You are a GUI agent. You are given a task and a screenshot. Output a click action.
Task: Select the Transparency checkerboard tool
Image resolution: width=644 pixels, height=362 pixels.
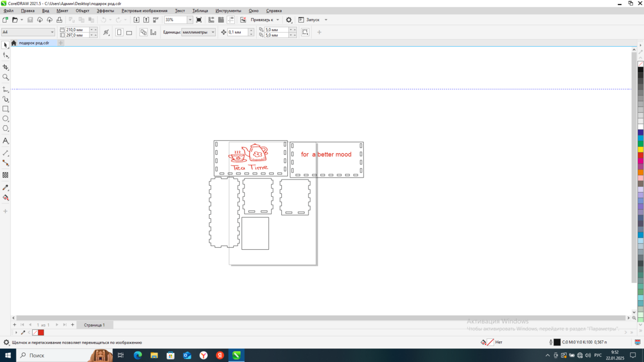[6, 175]
